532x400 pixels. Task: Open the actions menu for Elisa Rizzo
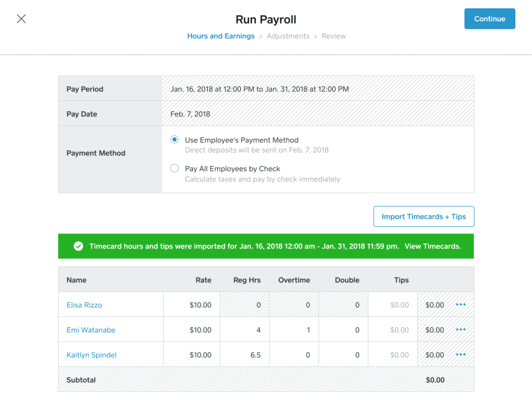tap(461, 305)
